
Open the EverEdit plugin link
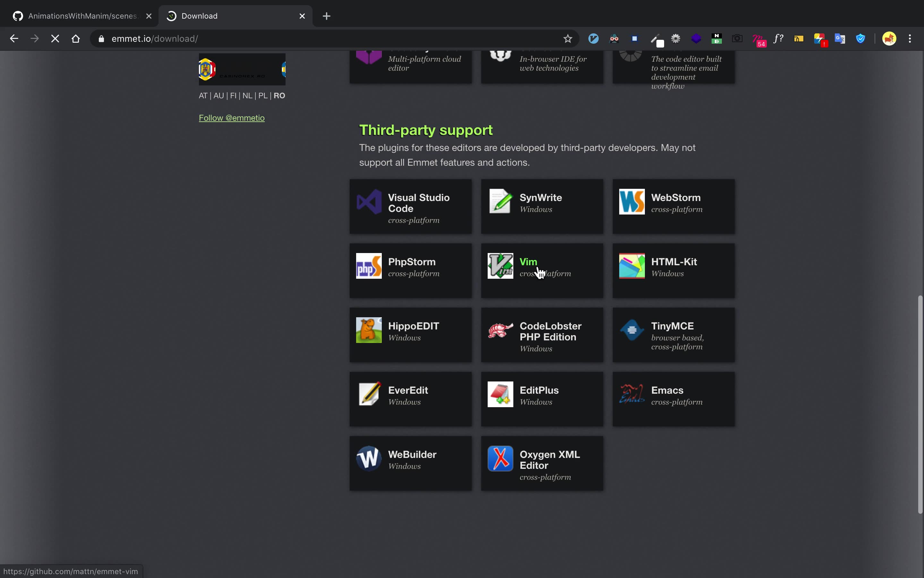[x=410, y=399]
